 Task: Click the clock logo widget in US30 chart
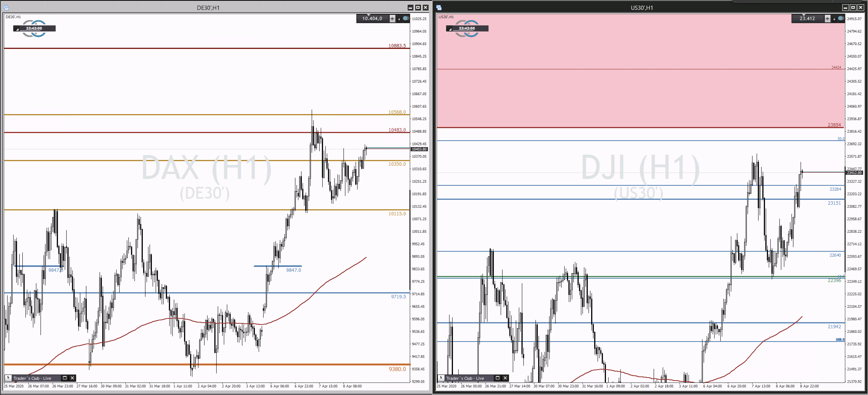467,28
